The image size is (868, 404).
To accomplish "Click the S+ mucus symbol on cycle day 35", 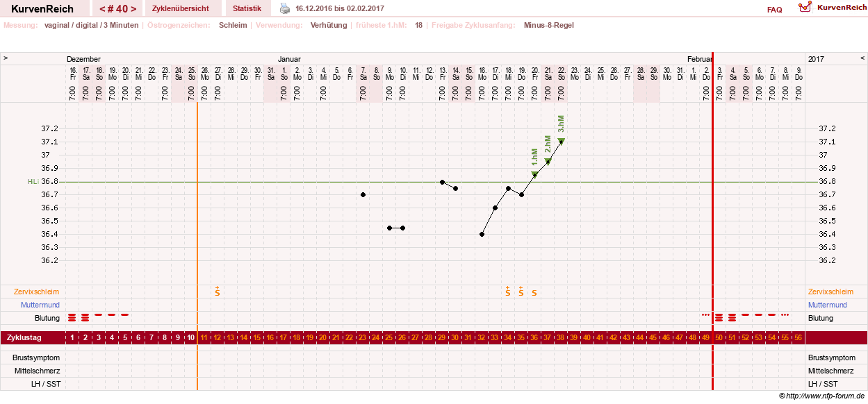I will coord(521,291).
